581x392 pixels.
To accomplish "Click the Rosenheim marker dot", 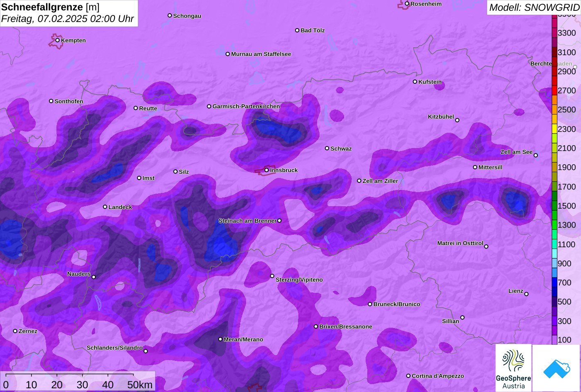I will click(x=407, y=4).
